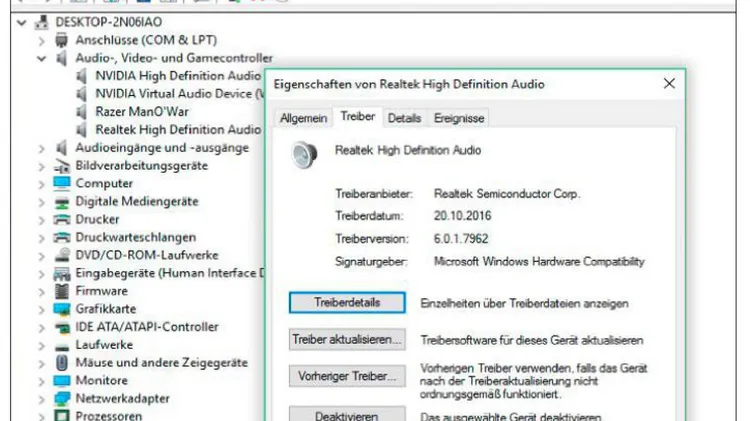Click the IDE ATA/ATAPI-Controller icon
The width and height of the screenshot is (750, 421).
(62, 328)
